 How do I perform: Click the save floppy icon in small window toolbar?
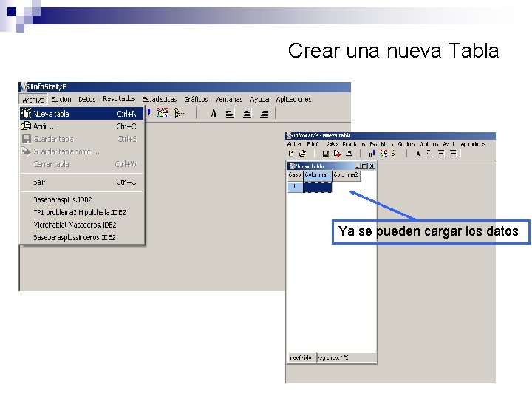[x=325, y=154]
